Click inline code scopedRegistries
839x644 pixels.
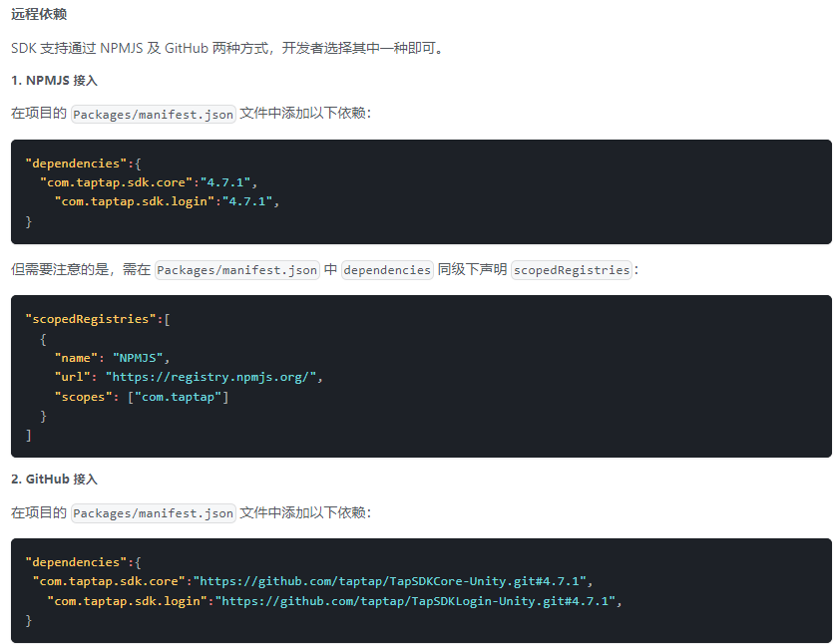coord(572,270)
